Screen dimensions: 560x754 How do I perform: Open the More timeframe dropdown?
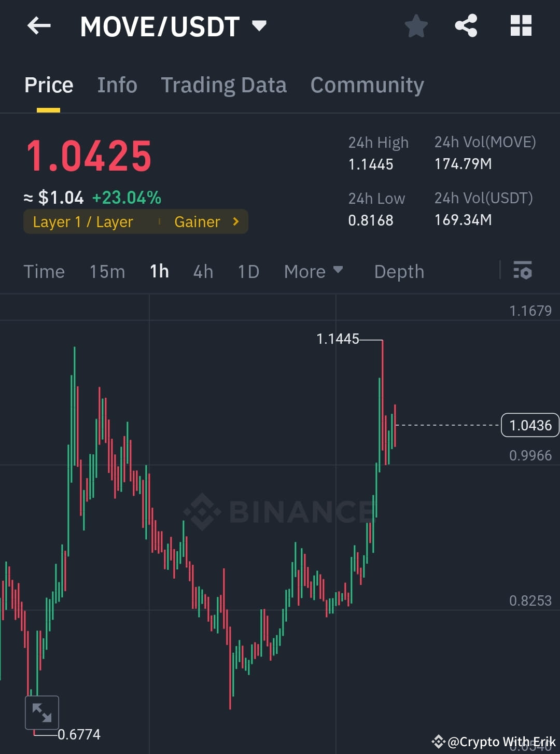point(313,271)
